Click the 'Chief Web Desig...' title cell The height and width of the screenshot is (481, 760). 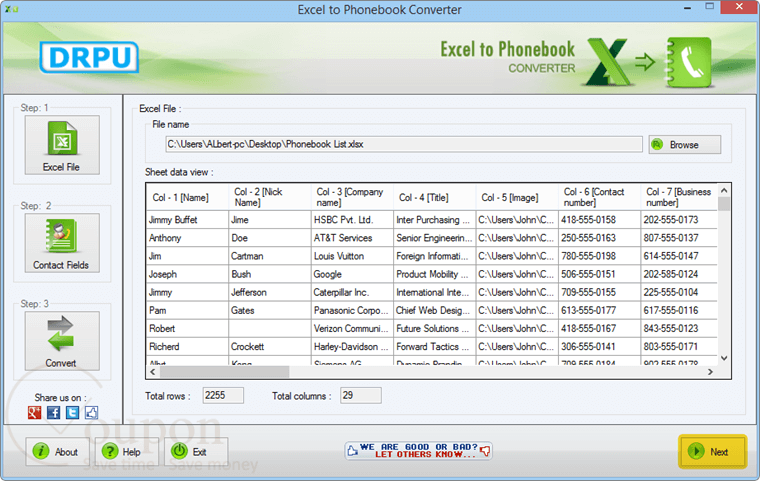point(434,310)
